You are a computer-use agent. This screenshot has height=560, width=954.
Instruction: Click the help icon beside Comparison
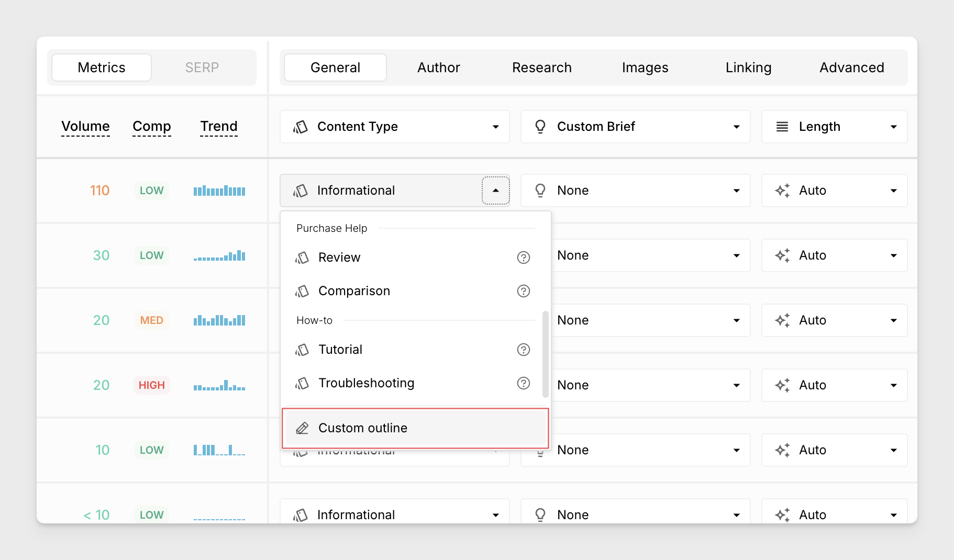point(523,291)
